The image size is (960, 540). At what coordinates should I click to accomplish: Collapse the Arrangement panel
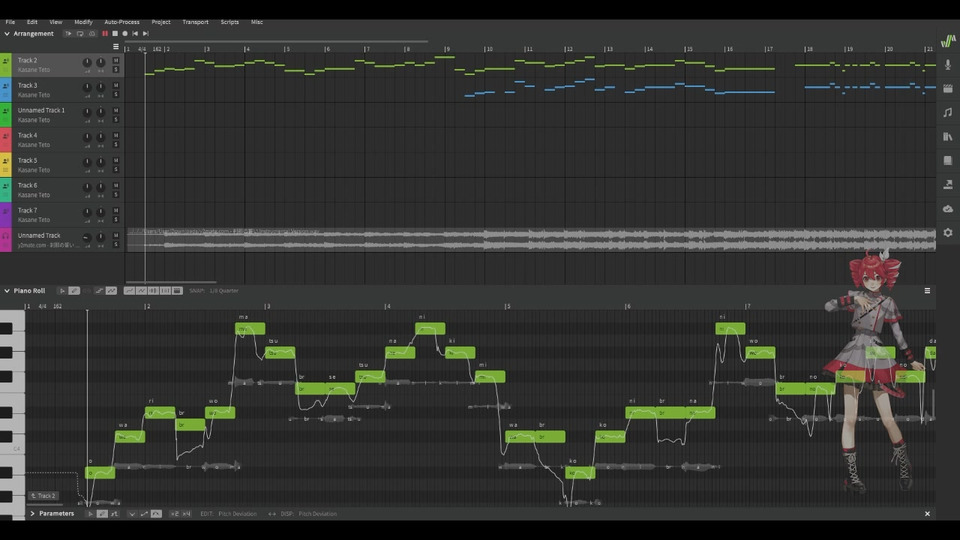click(7, 34)
